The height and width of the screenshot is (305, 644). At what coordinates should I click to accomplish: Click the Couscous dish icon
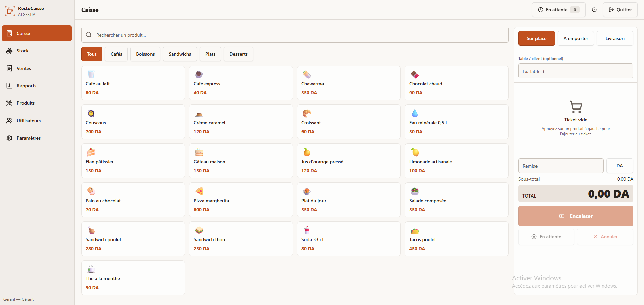[91, 113]
